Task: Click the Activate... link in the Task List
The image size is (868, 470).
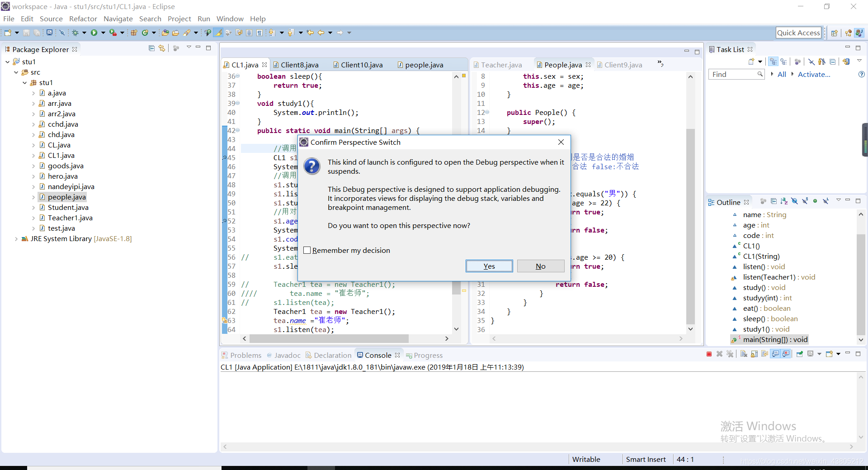Action: (814, 74)
